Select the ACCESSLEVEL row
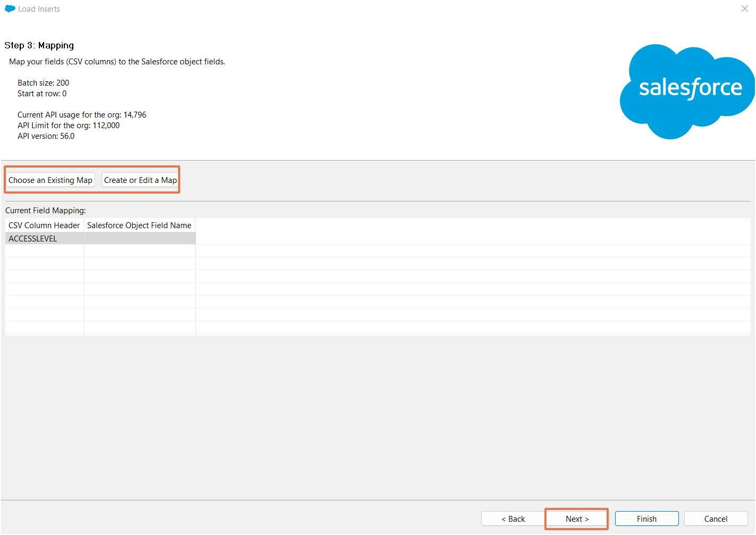Screen dimensions: 756x535 coord(100,238)
